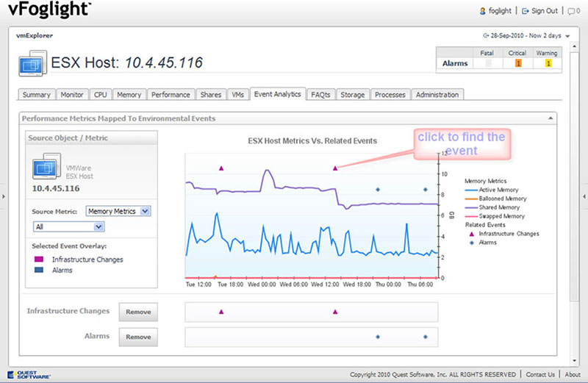This screenshot has height=383, width=588.
Task: Click the critical alarm count badge
Action: click(x=518, y=63)
